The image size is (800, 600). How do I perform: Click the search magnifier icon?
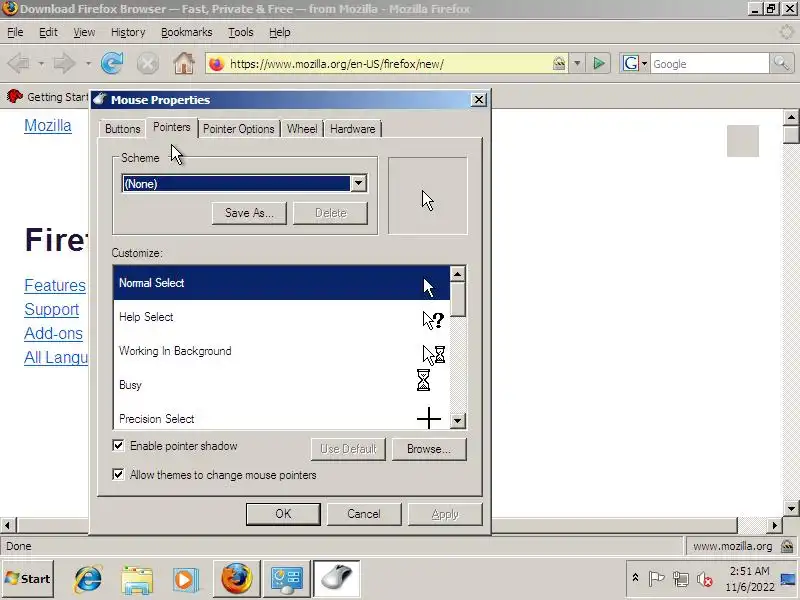click(782, 64)
